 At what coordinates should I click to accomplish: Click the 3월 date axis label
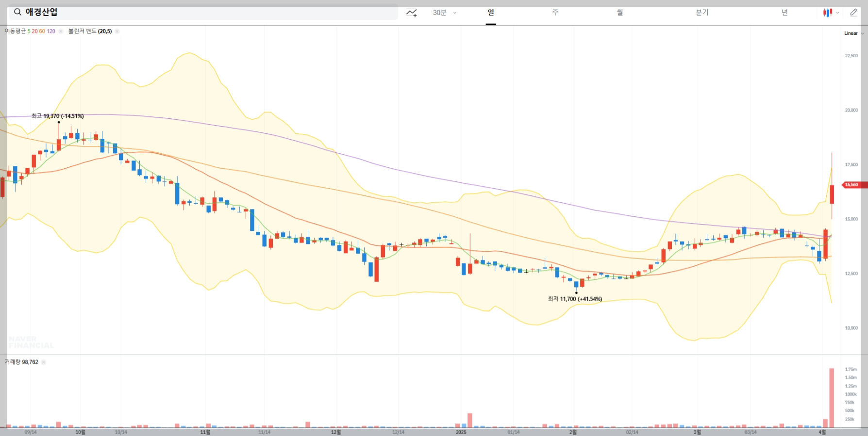pos(697,432)
